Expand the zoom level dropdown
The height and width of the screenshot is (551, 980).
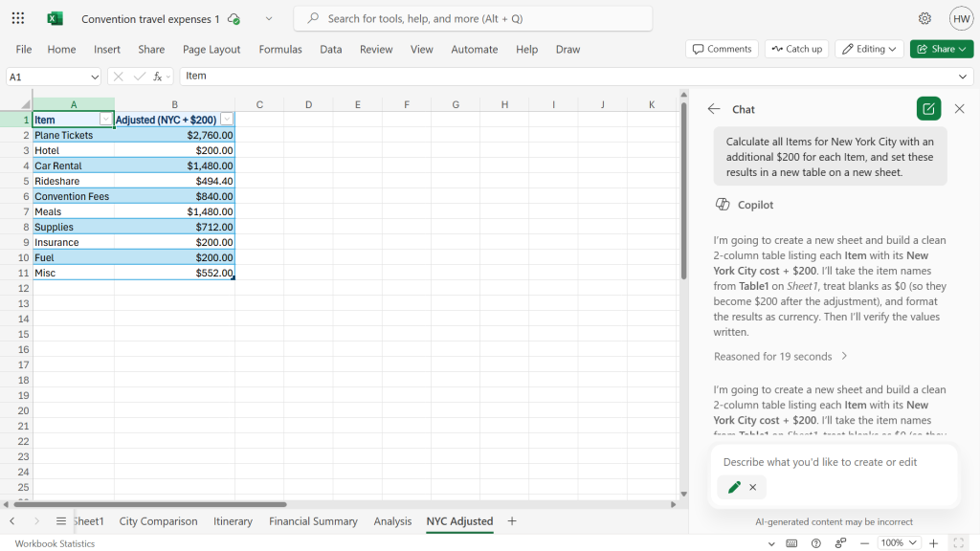pos(898,542)
